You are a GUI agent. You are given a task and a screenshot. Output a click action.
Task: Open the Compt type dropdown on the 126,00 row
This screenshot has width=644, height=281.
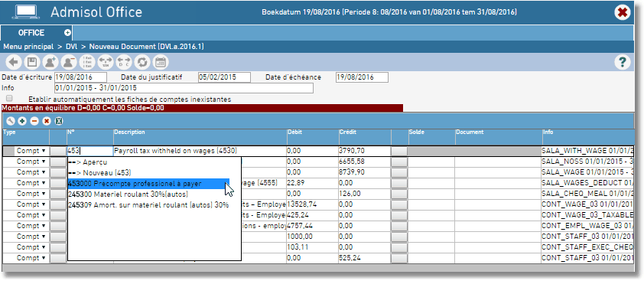(31, 194)
